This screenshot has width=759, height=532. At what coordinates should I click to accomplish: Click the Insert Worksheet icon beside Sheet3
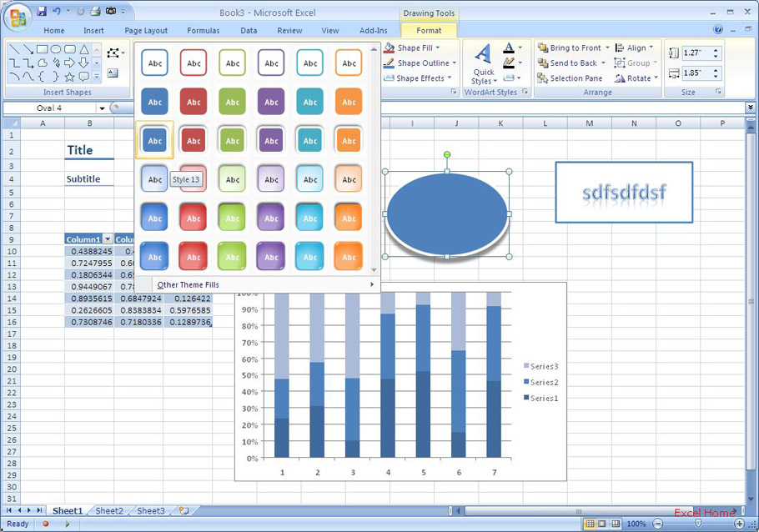[183, 511]
